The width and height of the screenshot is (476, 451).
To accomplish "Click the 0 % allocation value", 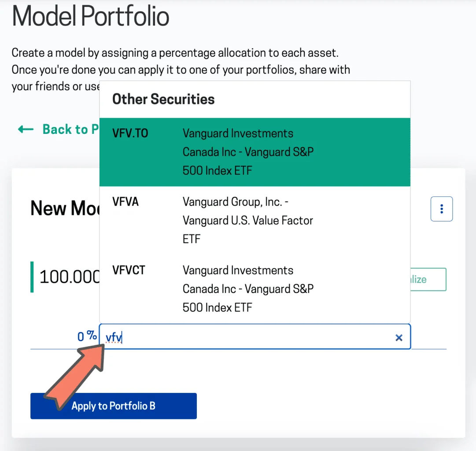I will click(87, 336).
